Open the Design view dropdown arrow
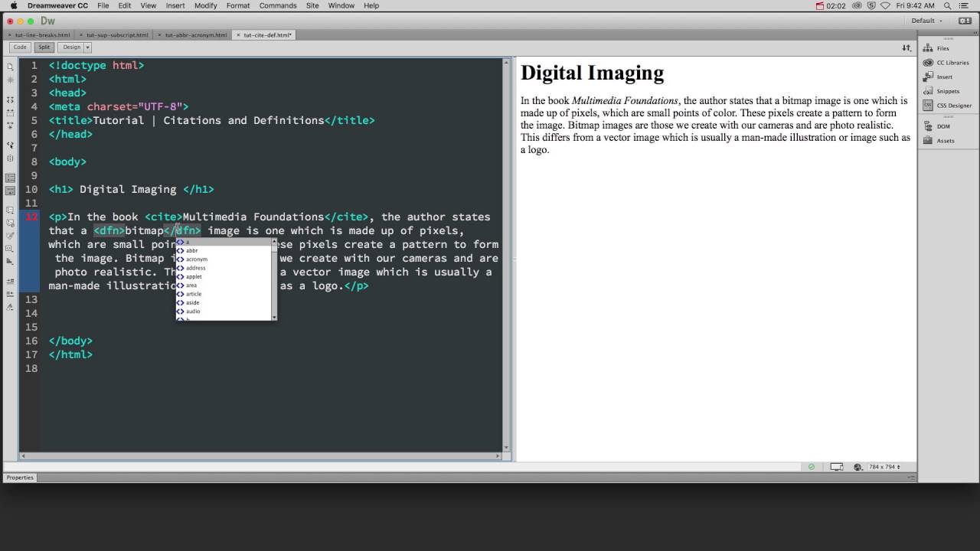The height and width of the screenshot is (551, 980). [x=87, y=47]
